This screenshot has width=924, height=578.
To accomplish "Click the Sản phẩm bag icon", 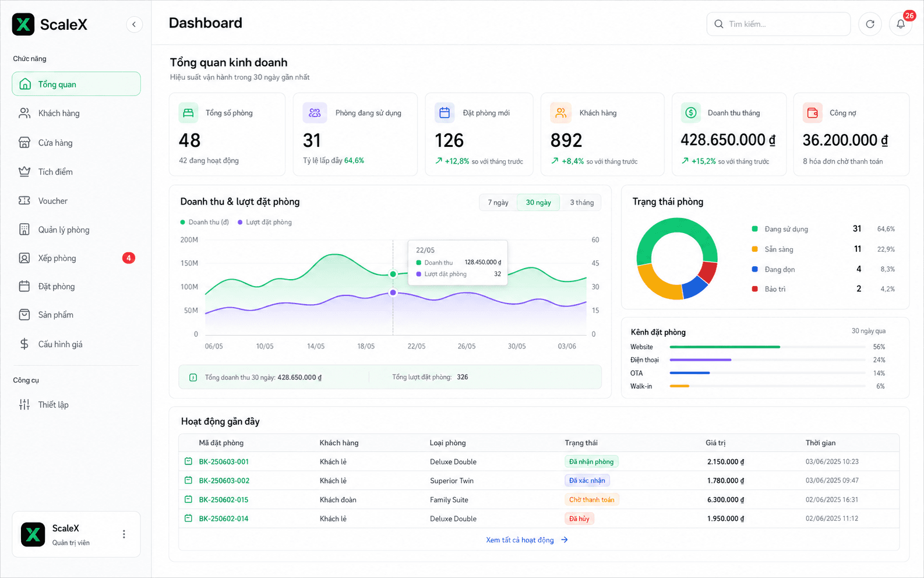I will (x=24, y=315).
